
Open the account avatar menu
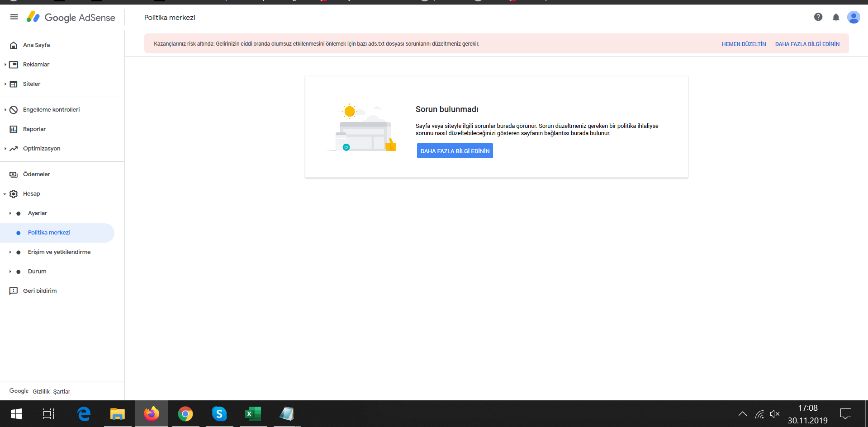pos(854,17)
